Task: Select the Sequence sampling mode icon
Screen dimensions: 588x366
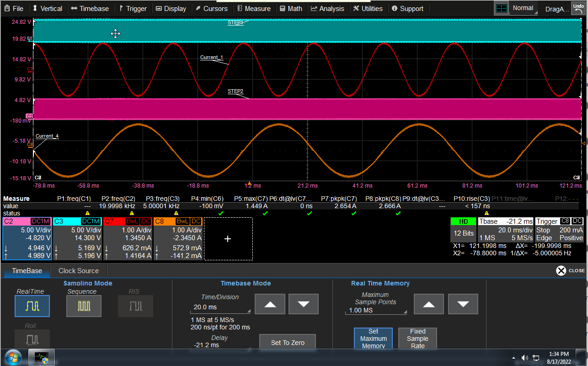Action: click(x=84, y=306)
